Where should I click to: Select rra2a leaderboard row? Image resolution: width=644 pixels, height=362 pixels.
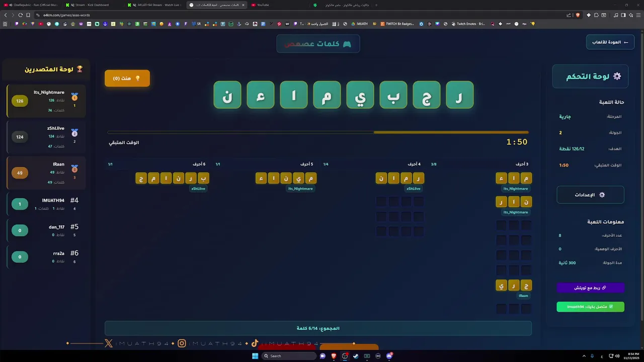[46, 257]
